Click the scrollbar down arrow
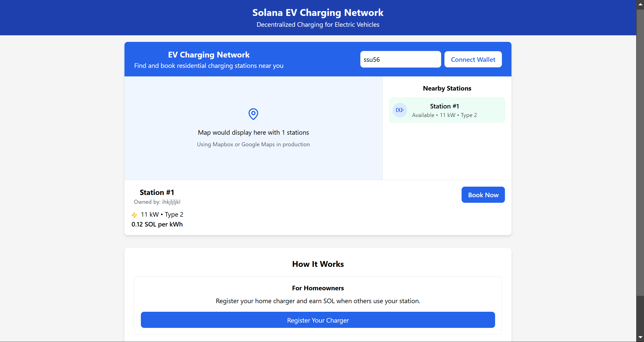 [640, 337]
